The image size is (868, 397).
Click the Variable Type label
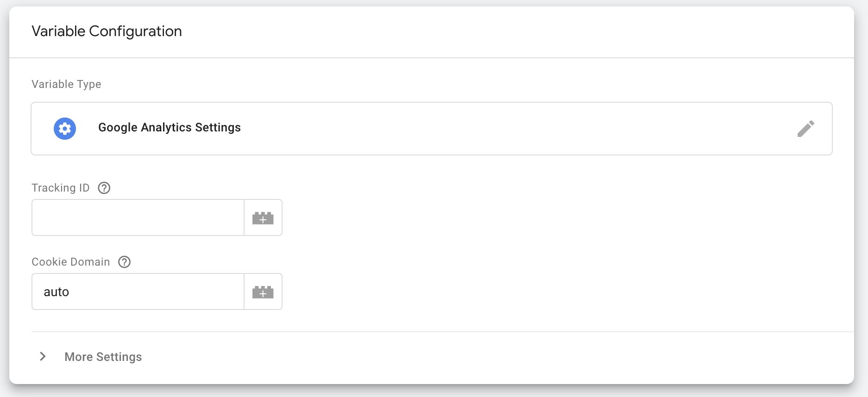point(66,84)
